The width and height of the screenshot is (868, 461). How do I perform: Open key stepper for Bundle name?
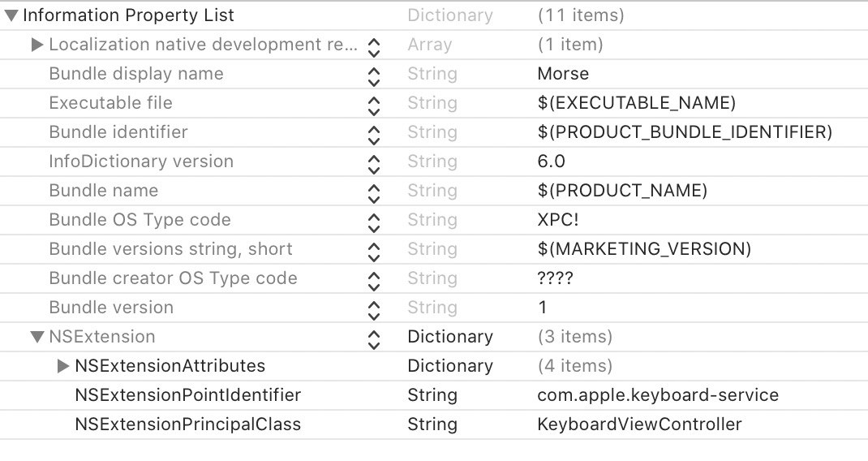point(374,194)
